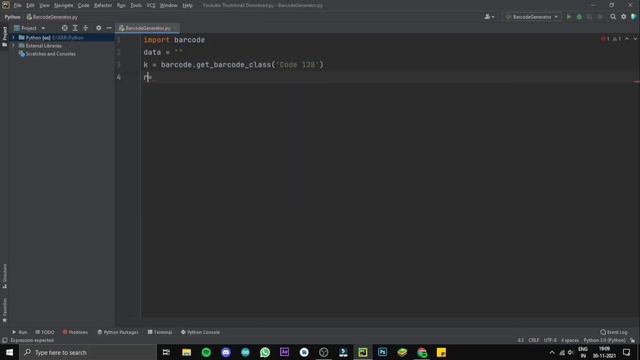Collapse all in Project panel
The width and height of the screenshot is (640, 360).
[x=86, y=28]
